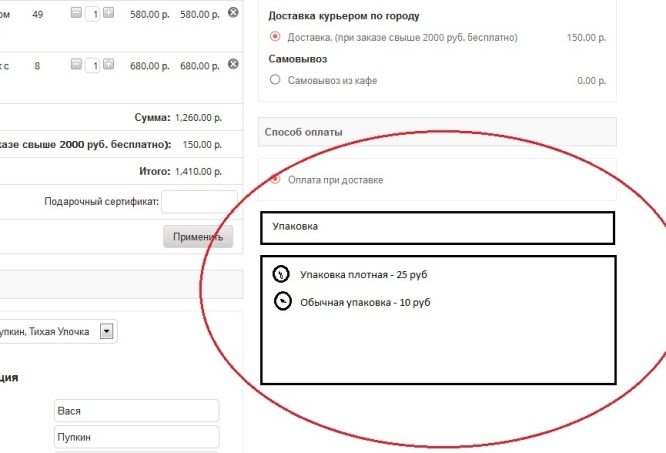Screen dimensions: 666x453
Task: Click the Применить button
Action: coord(198,236)
